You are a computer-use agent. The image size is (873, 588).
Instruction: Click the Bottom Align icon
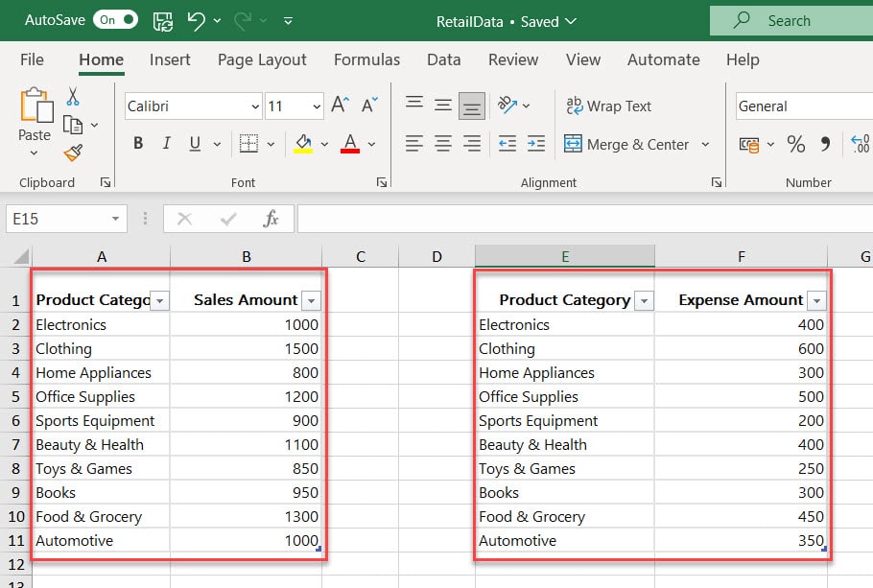click(472, 106)
